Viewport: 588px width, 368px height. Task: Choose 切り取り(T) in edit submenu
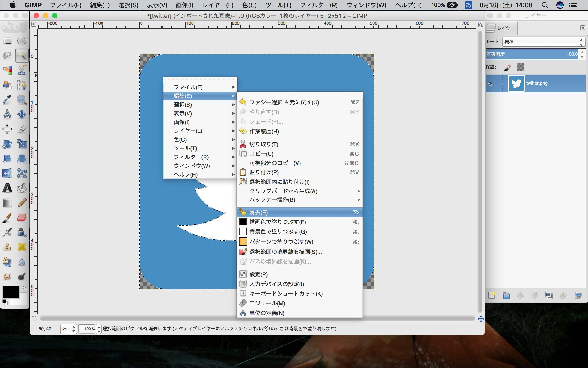click(300, 144)
